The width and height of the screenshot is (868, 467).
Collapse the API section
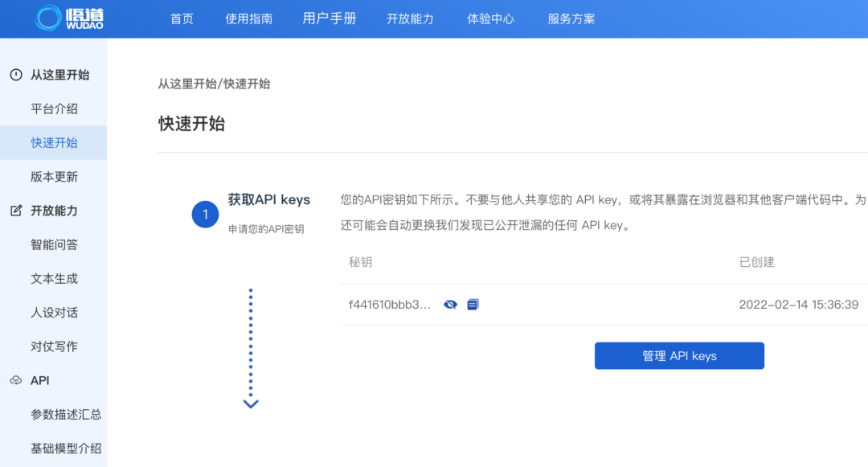click(42, 380)
